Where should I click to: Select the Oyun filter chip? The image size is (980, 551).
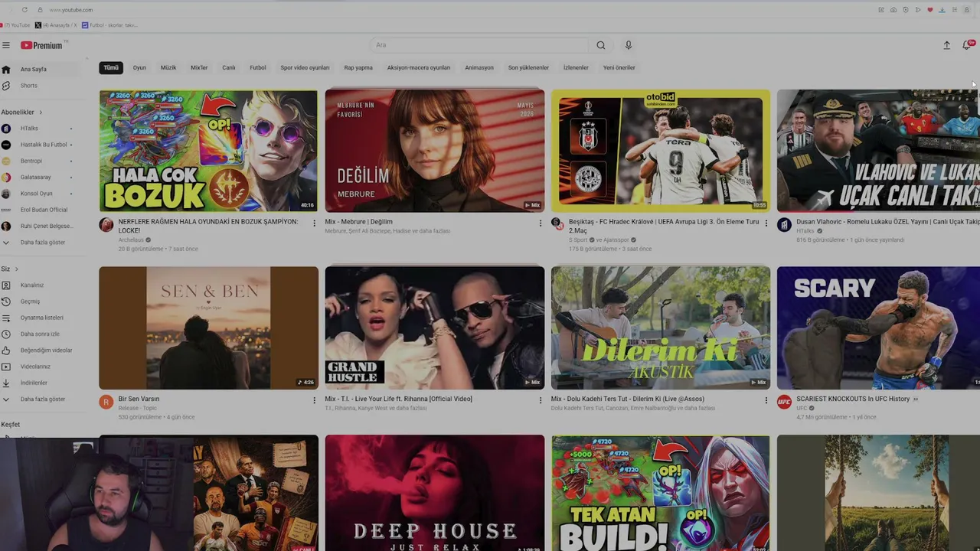pyautogui.click(x=139, y=68)
